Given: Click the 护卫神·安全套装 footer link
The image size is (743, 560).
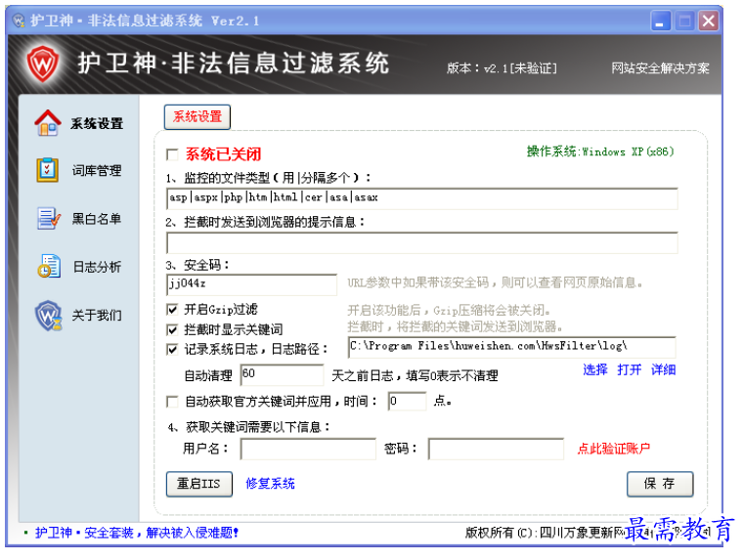Looking at the screenshot, I should [x=137, y=533].
